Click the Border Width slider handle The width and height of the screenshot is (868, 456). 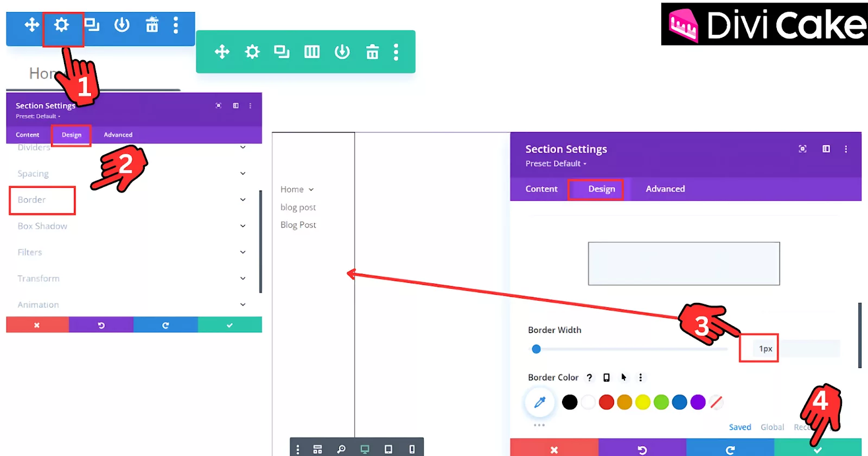coord(537,349)
